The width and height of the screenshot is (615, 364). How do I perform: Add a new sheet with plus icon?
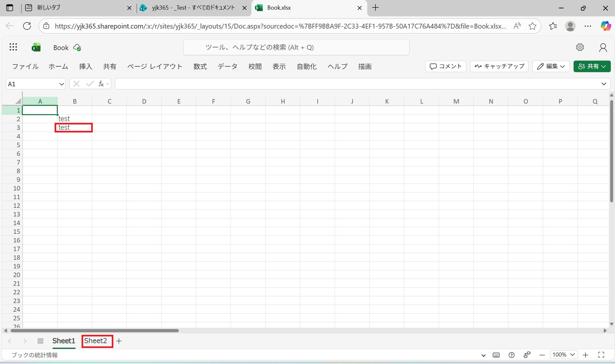point(119,341)
